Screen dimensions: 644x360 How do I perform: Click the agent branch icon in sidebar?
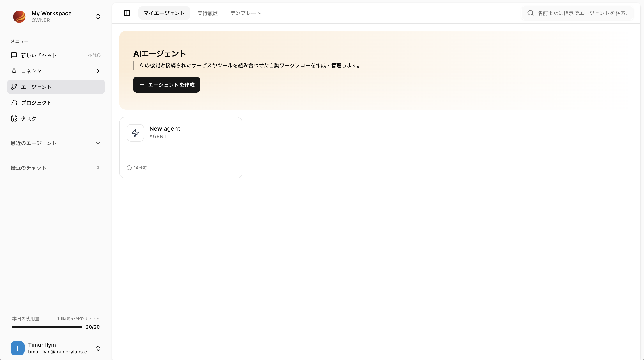(x=14, y=87)
